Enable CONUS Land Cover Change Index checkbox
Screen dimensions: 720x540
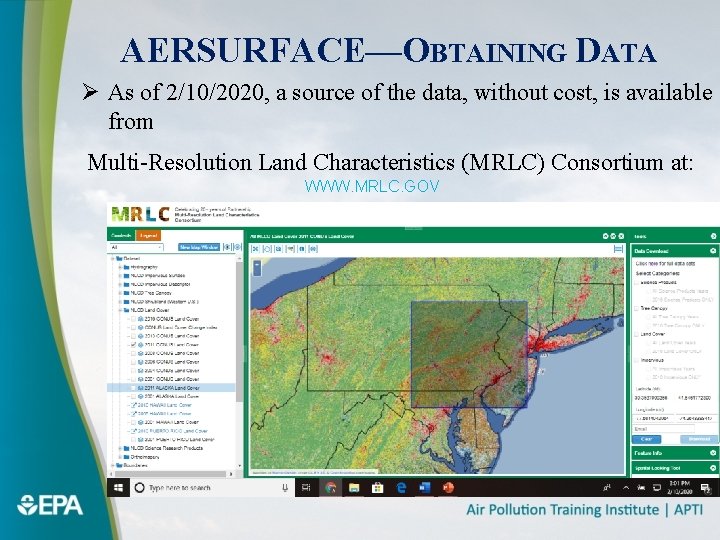coord(134,327)
